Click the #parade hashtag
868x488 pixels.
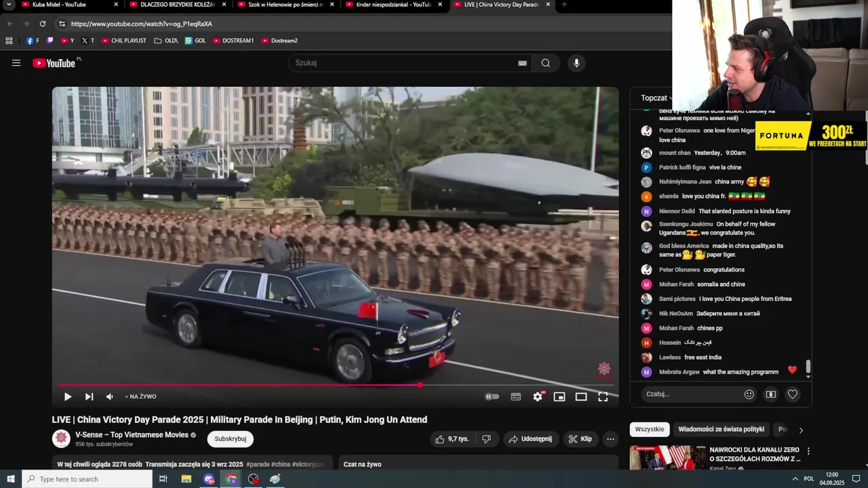pyautogui.click(x=258, y=464)
